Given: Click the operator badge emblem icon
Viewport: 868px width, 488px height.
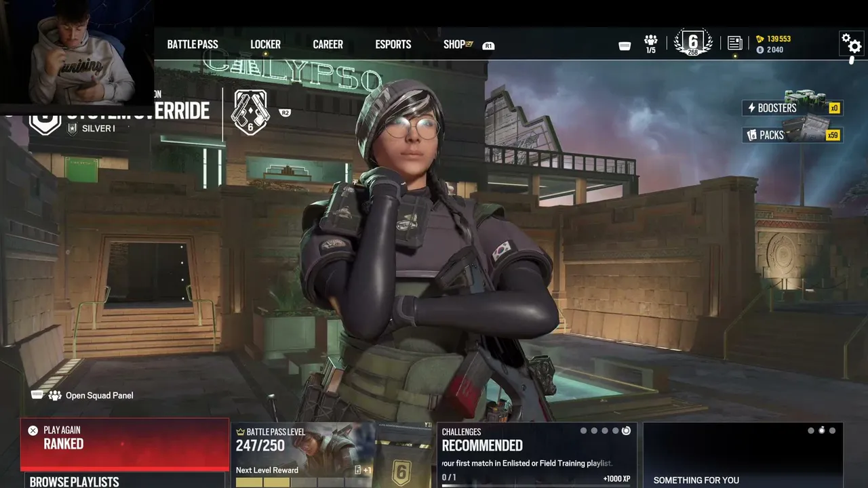Looking at the screenshot, I should click(x=251, y=111).
